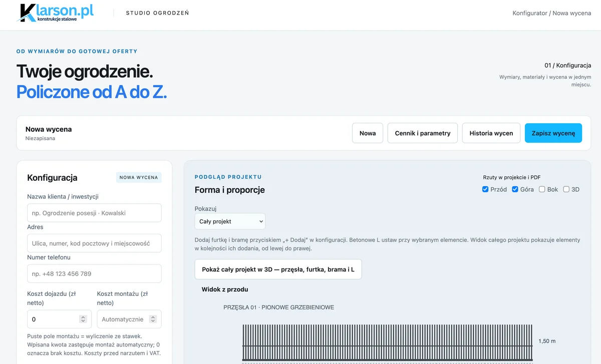Focus the Adres input field
Viewport: 601px width, 364px height.
click(94, 243)
